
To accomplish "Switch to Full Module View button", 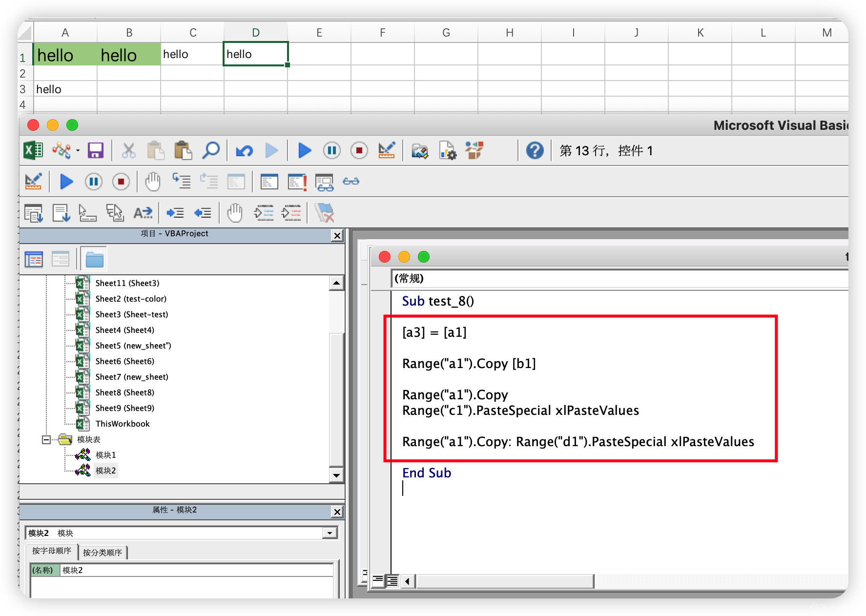I will [x=392, y=581].
